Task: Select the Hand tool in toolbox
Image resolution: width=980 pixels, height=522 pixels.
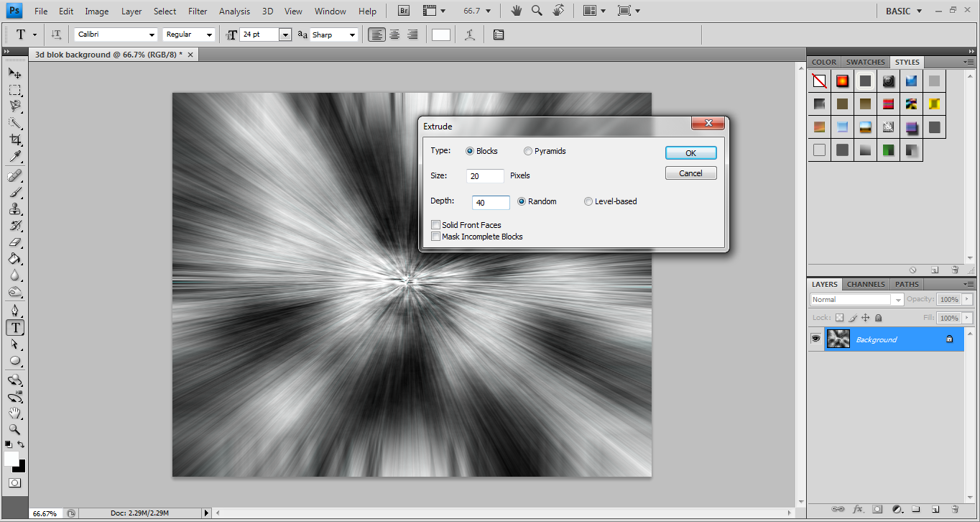Action: (x=14, y=413)
